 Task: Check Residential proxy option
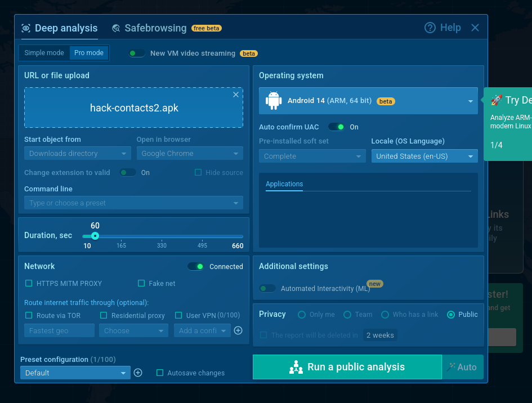click(x=104, y=316)
